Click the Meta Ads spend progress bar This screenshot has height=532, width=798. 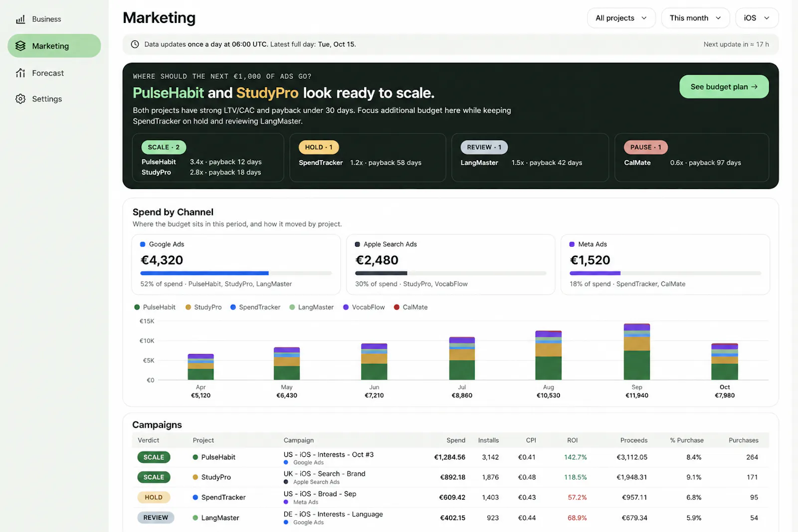click(x=665, y=273)
